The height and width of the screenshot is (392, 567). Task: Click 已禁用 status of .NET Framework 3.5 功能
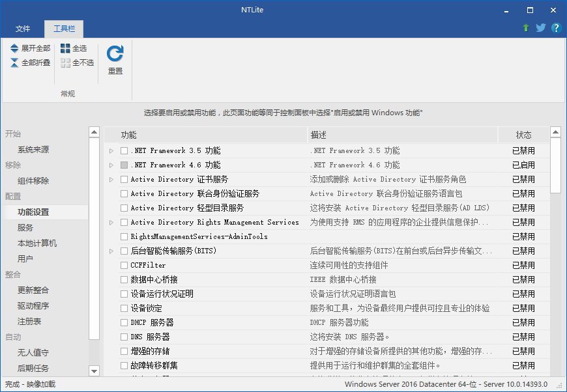(x=523, y=150)
